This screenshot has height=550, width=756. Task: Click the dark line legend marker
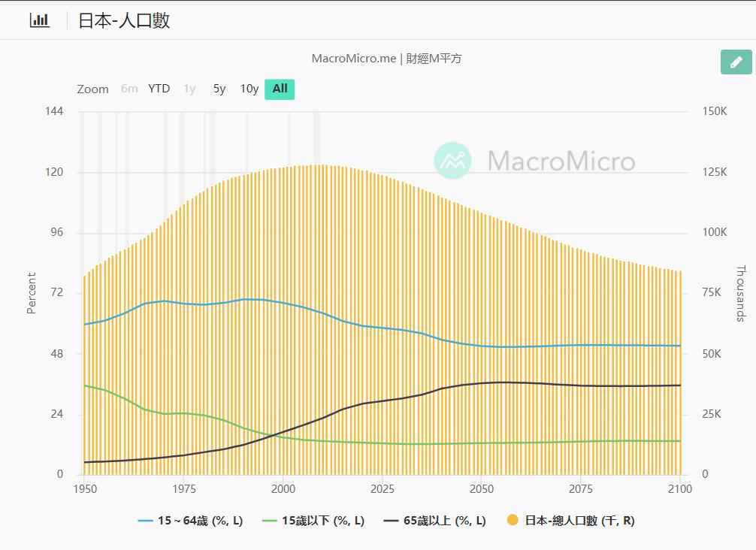click(392, 520)
